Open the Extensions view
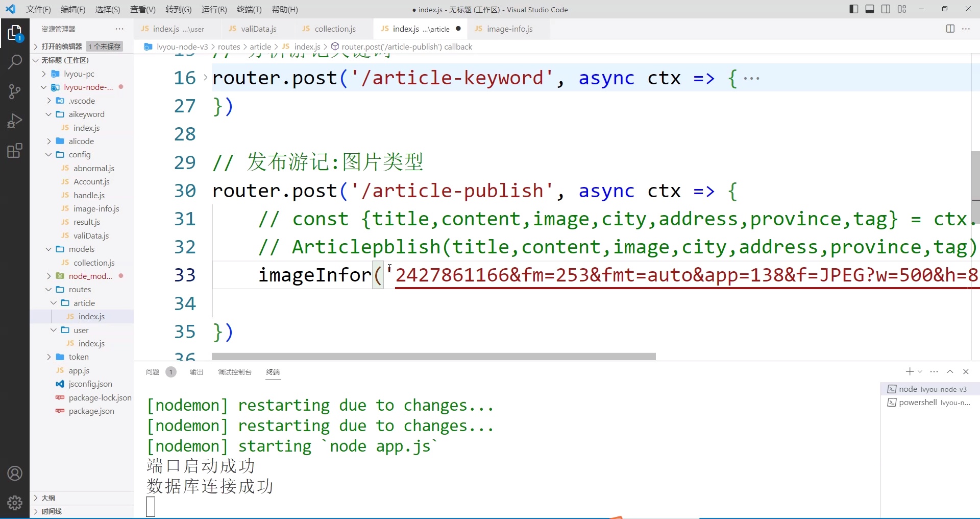 [15, 151]
